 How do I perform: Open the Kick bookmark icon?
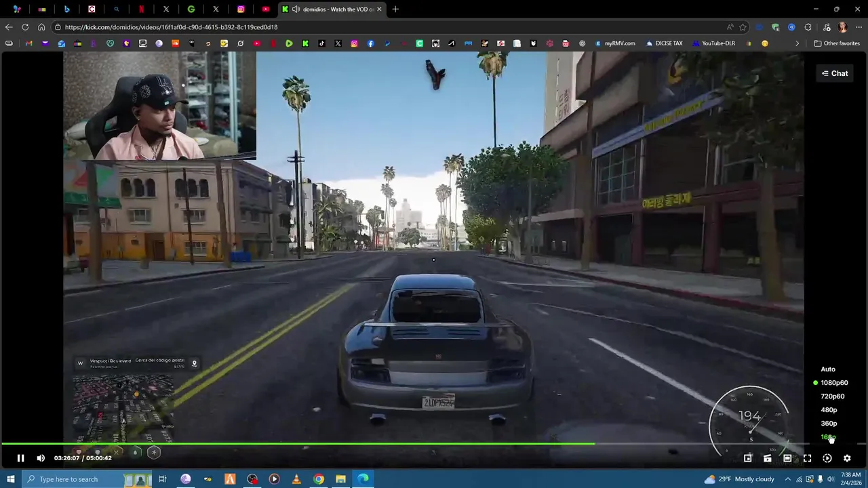tap(305, 43)
